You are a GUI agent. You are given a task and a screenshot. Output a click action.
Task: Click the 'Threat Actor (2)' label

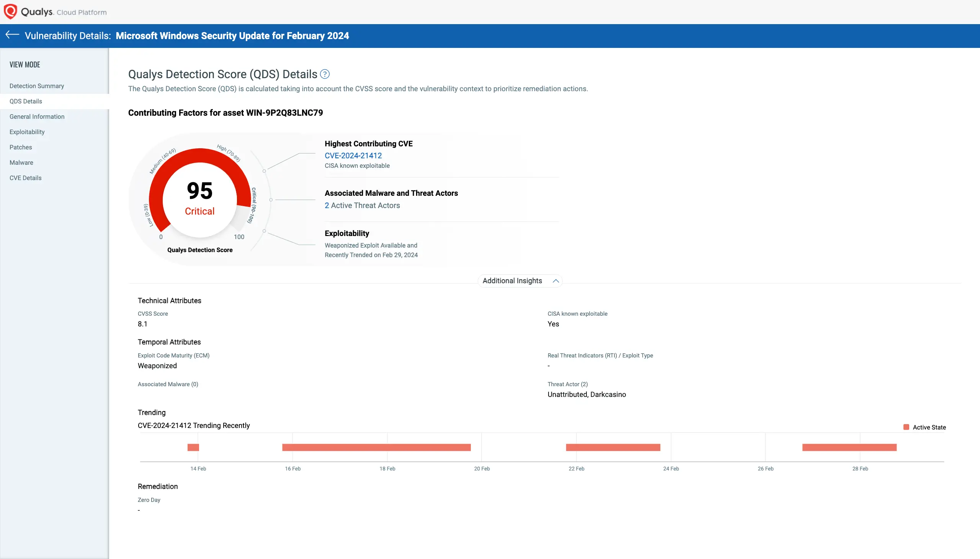(568, 384)
